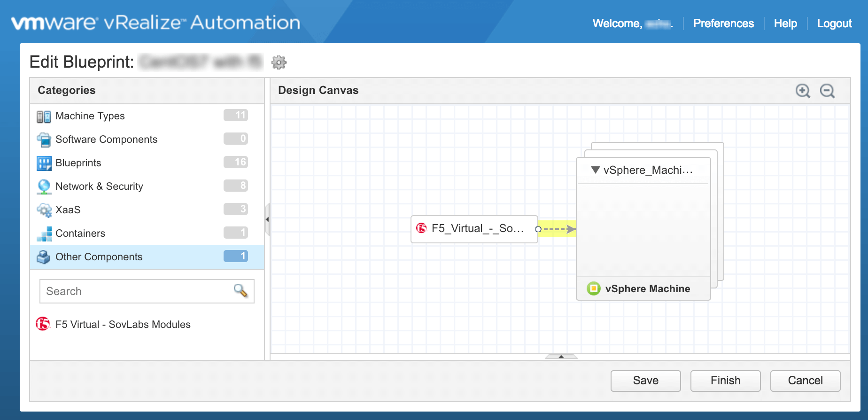Click the VMware vRealize Automation logo

click(x=155, y=23)
